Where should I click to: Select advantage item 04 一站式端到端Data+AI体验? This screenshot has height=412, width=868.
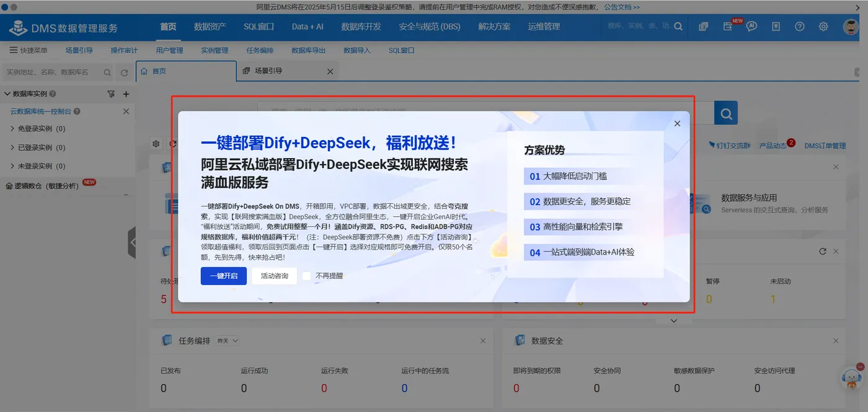(x=580, y=252)
